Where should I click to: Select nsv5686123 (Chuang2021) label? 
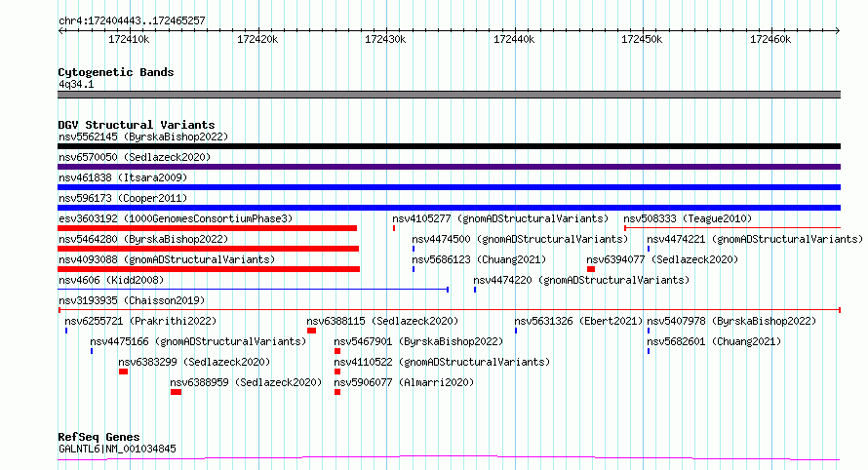479,259
